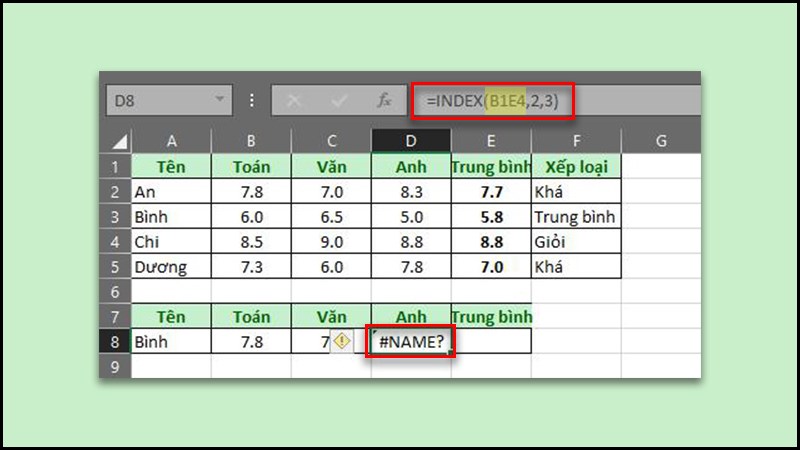800x450 pixels.
Task: Click cell A8 'Bình' in row 8
Action: tap(171, 342)
